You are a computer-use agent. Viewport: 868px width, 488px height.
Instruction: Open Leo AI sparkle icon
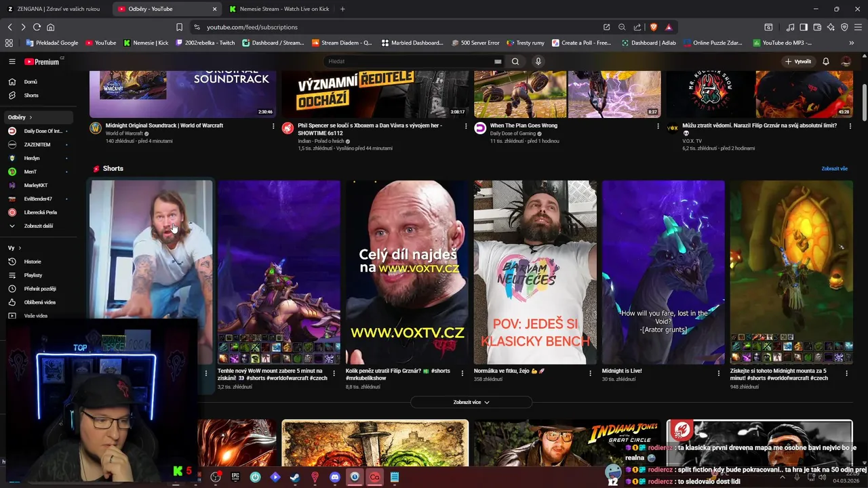pos(831,27)
